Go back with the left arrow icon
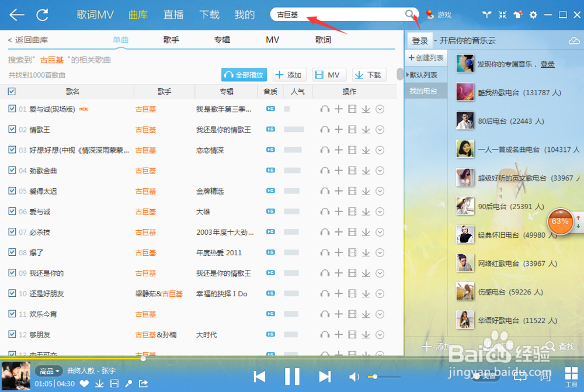 point(17,15)
